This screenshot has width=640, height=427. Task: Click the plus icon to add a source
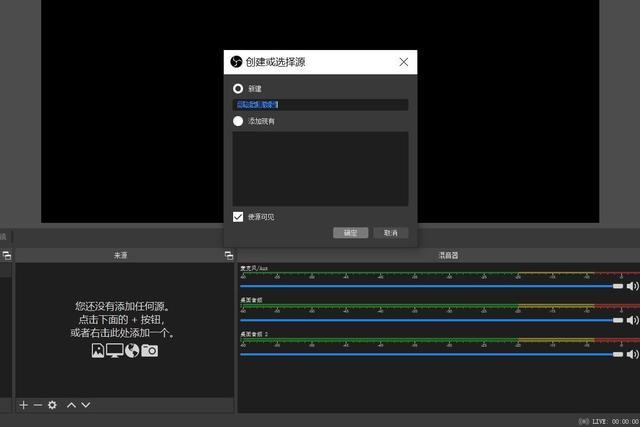pos(24,405)
